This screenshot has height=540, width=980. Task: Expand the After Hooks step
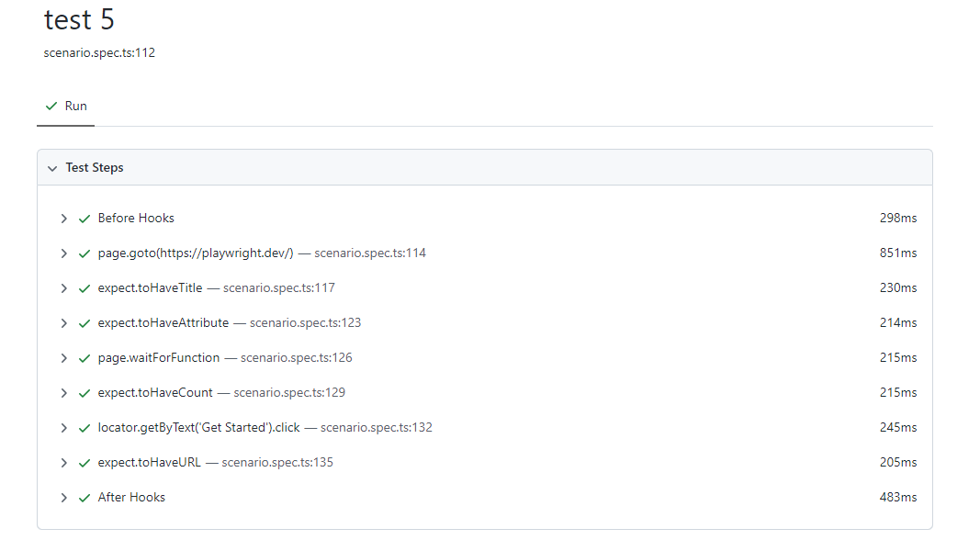pyautogui.click(x=63, y=497)
